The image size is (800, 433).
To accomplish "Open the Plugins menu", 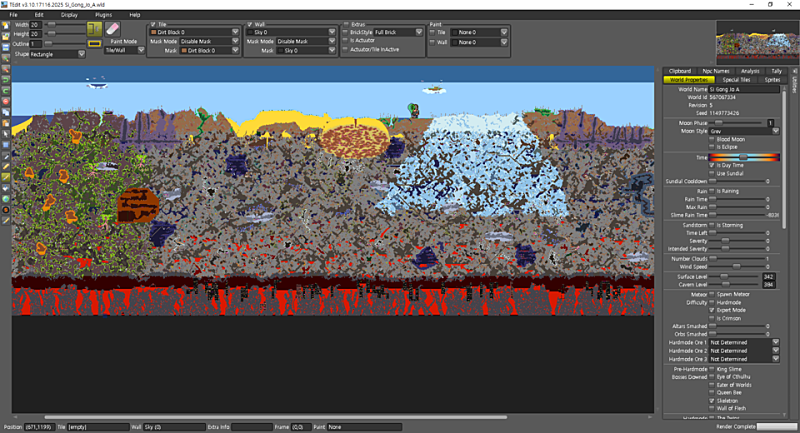I will [x=104, y=15].
